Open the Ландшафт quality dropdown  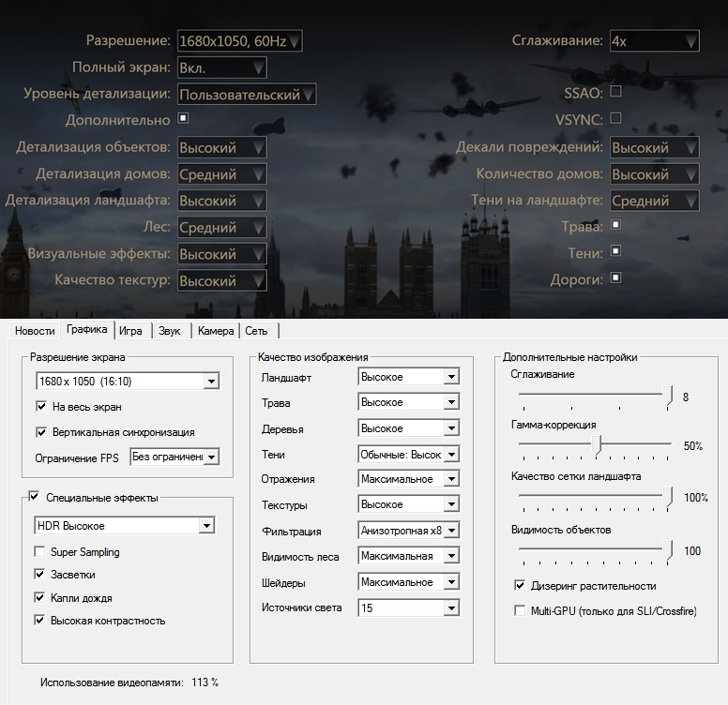409,377
